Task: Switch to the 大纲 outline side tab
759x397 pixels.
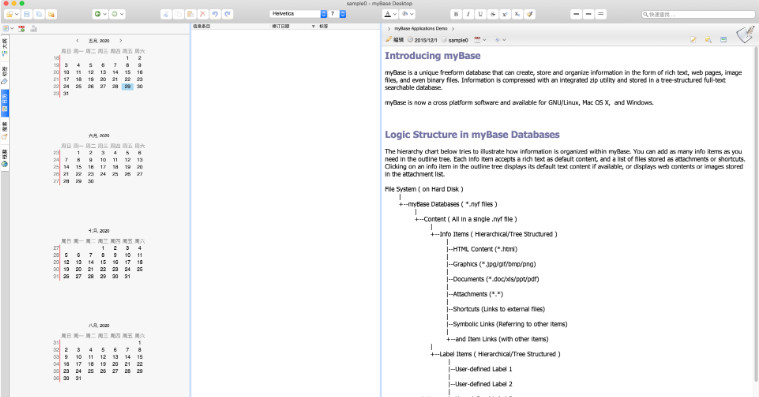Action: coord(4,47)
